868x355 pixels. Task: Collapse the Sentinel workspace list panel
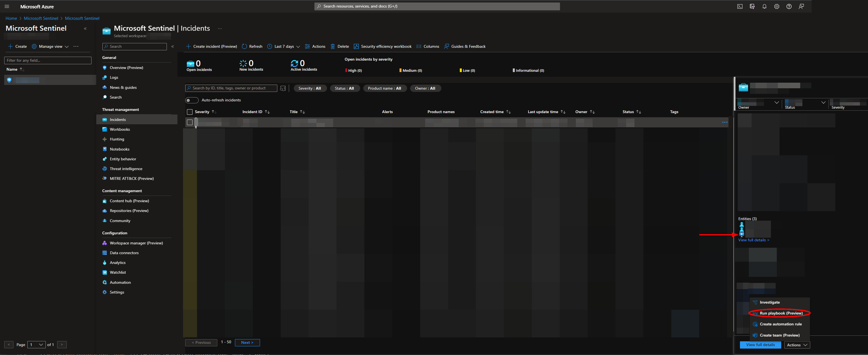click(85, 29)
